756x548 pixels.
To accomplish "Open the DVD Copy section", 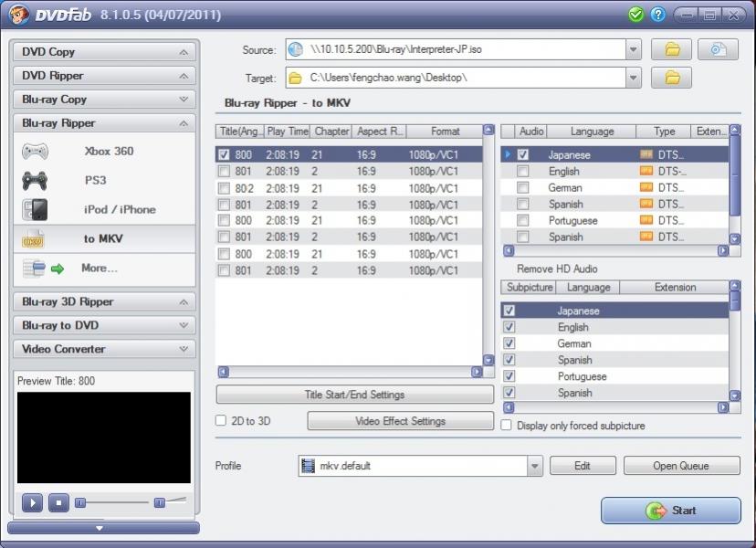I will (x=104, y=52).
